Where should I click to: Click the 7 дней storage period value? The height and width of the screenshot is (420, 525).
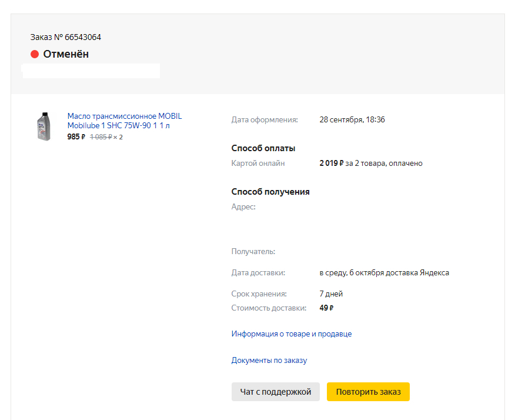click(x=331, y=294)
